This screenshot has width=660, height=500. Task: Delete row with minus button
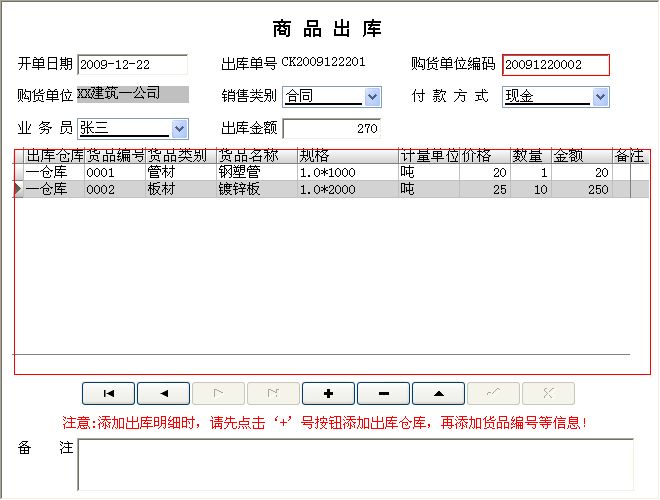point(383,393)
